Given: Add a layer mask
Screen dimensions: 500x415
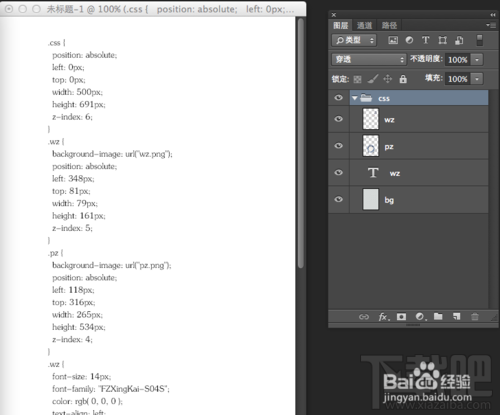Looking at the screenshot, I should [401, 317].
